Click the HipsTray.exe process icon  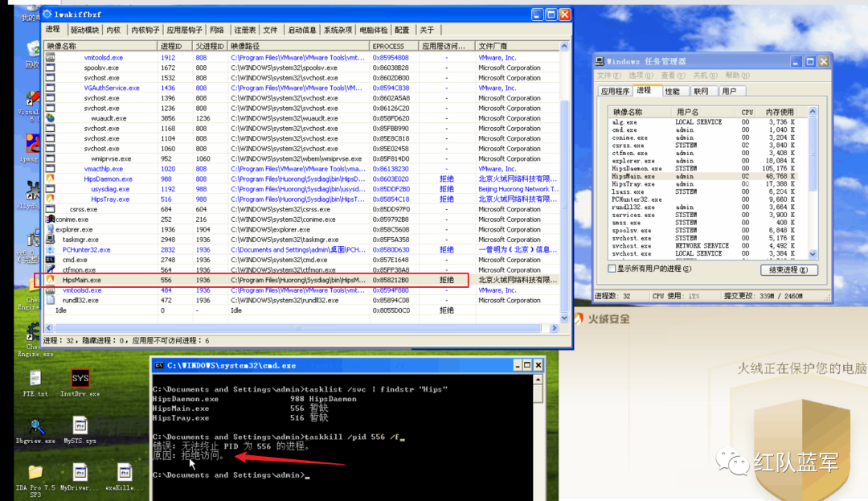pyautogui.click(x=51, y=199)
